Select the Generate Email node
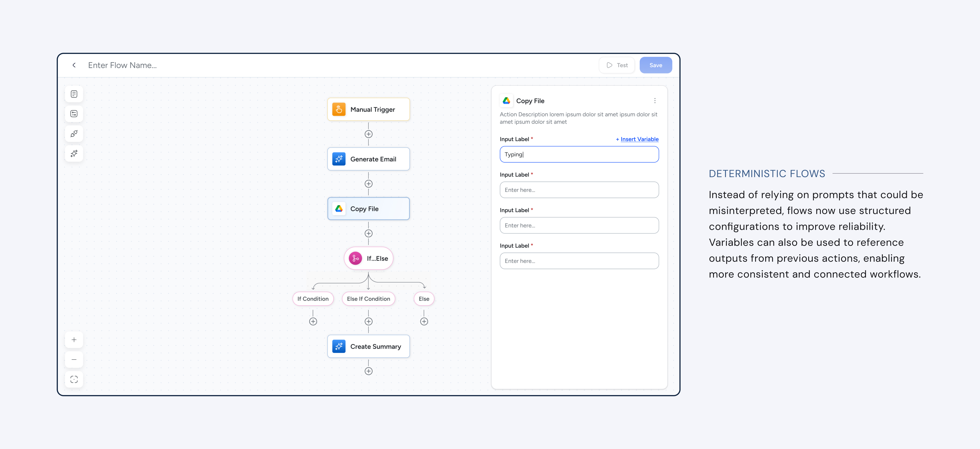Image resolution: width=980 pixels, height=449 pixels. (x=368, y=159)
